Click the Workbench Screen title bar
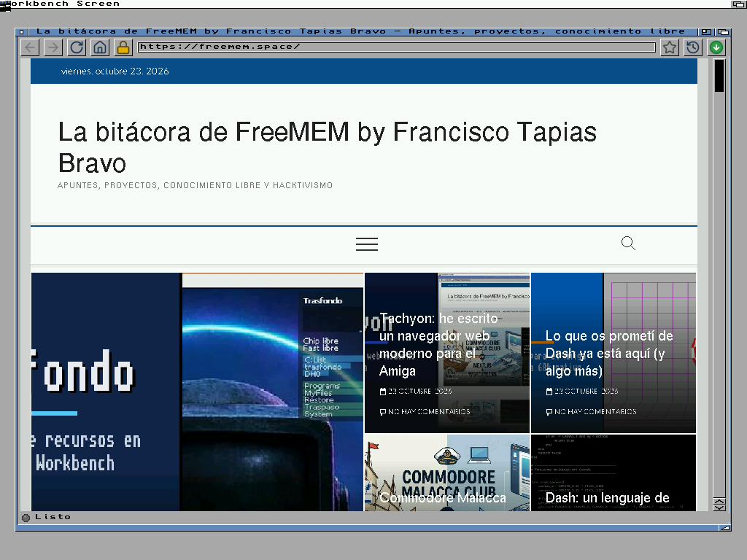The width and height of the screenshot is (747, 560). click(366, 4)
